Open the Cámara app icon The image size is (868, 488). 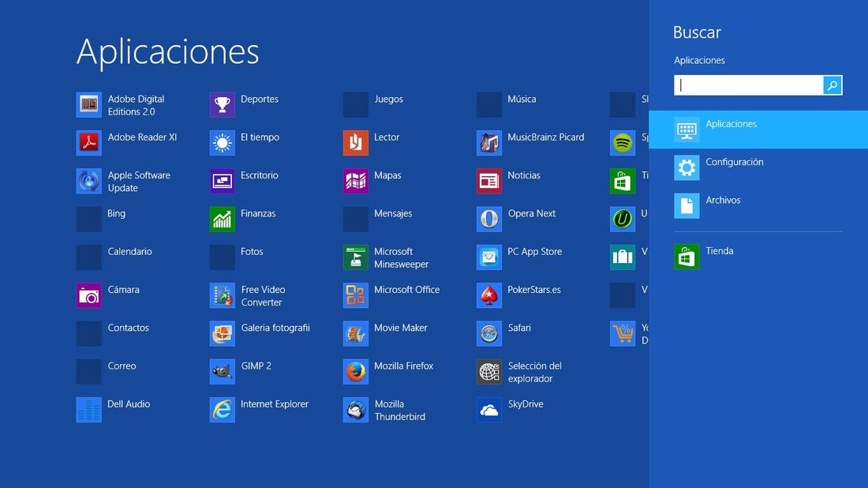(x=88, y=295)
